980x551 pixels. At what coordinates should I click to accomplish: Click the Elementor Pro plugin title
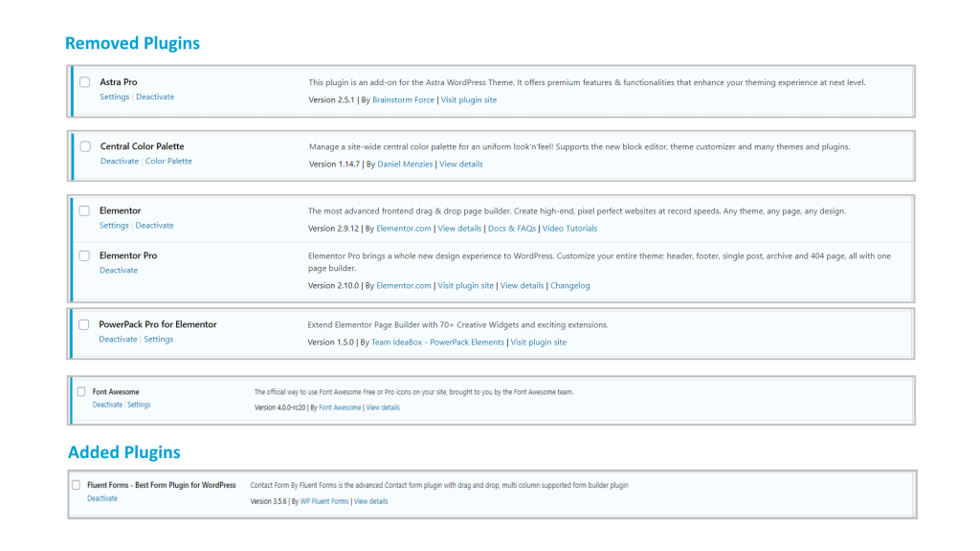[128, 255]
